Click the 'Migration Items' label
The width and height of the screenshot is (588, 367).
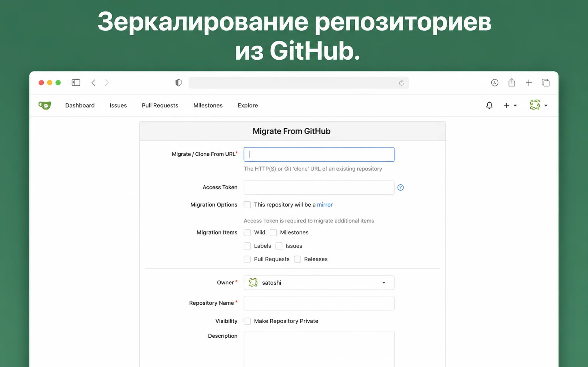tap(217, 232)
